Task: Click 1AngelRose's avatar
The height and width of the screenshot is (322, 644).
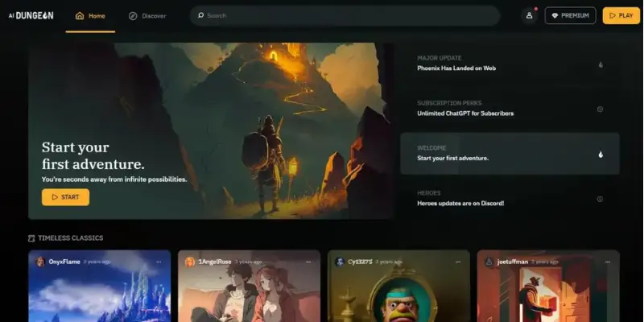Action: 190,262
